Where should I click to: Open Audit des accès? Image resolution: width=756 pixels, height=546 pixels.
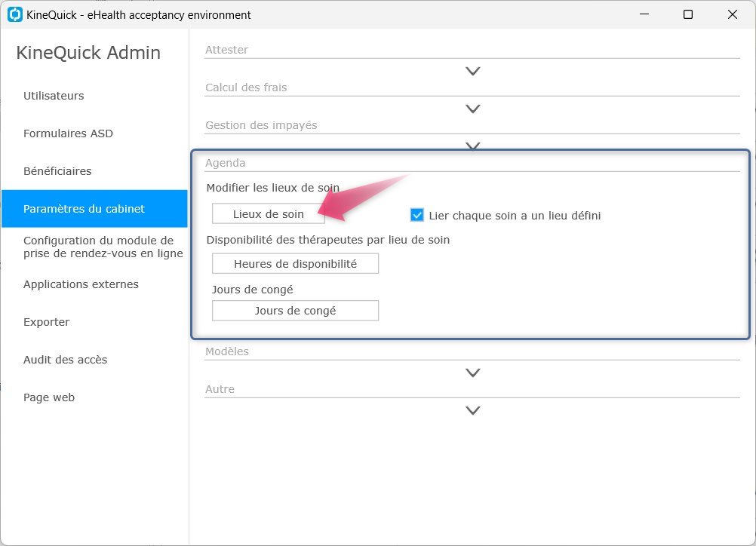click(x=65, y=360)
